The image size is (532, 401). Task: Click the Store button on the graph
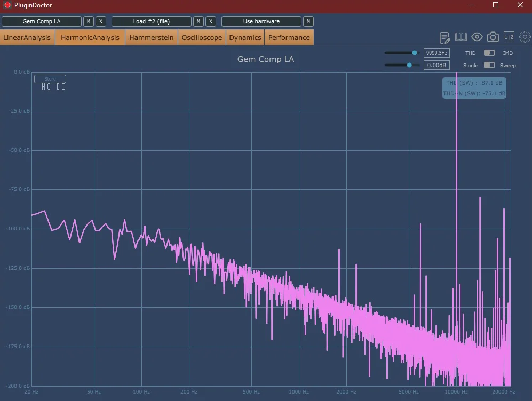pos(50,79)
